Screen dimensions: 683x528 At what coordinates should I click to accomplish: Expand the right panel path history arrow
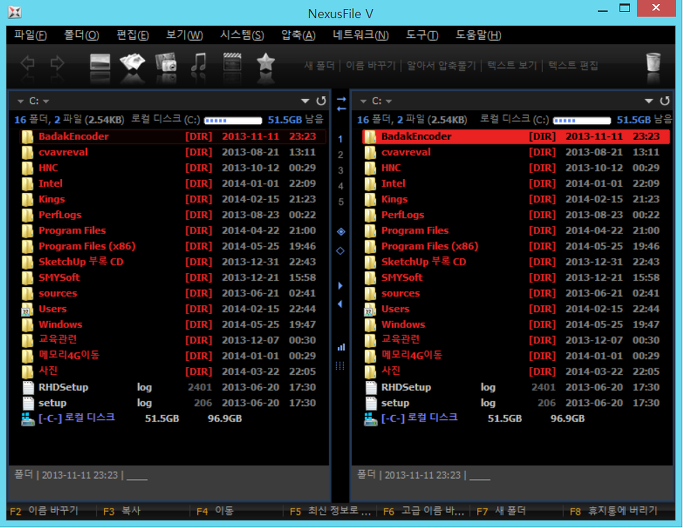(649, 101)
